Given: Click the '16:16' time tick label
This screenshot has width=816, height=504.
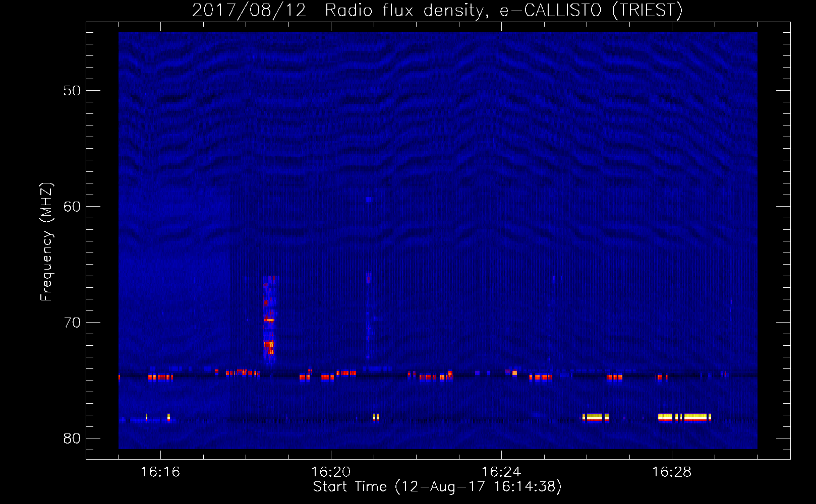Looking at the screenshot, I should click(x=160, y=472).
